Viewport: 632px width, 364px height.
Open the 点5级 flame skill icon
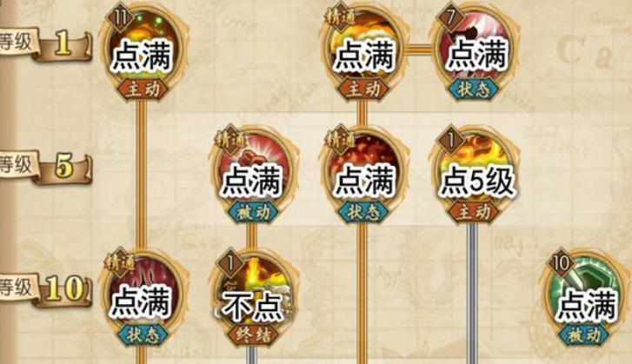point(475,175)
